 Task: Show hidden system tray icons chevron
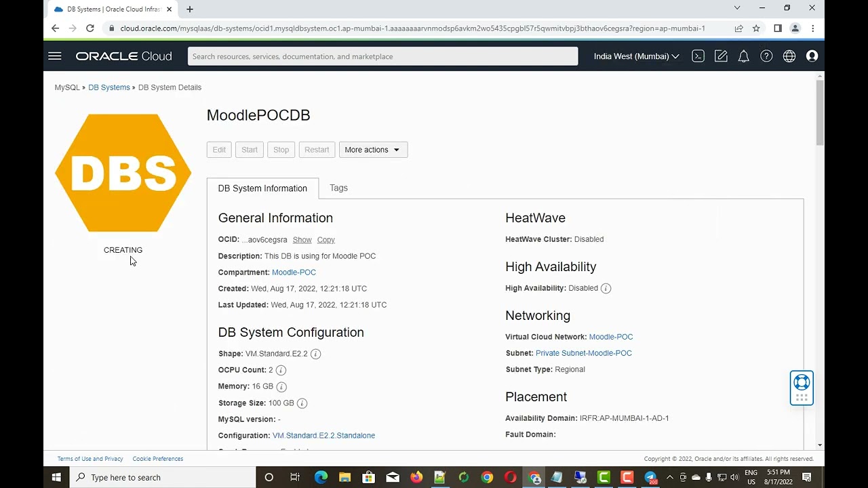[670, 477]
